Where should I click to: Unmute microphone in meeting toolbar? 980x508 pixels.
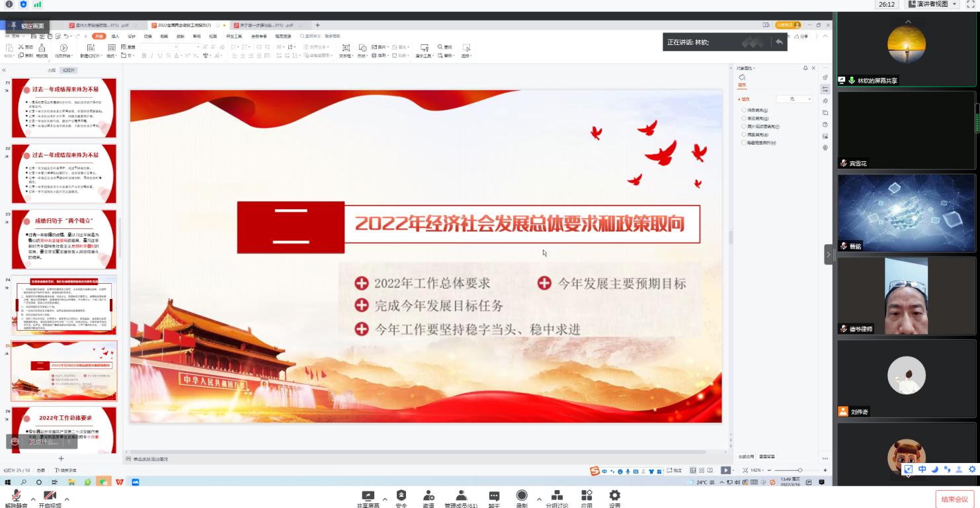[x=16, y=496]
